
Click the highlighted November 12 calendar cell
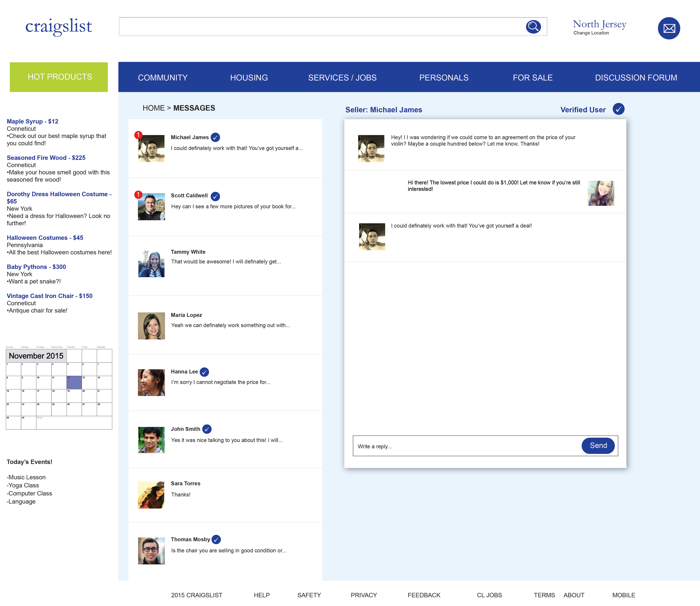74,382
